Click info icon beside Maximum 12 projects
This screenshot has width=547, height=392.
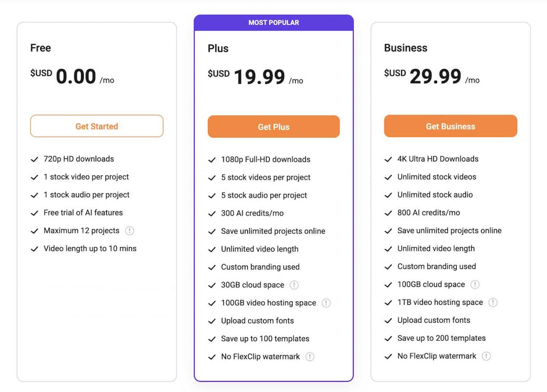(130, 231)
